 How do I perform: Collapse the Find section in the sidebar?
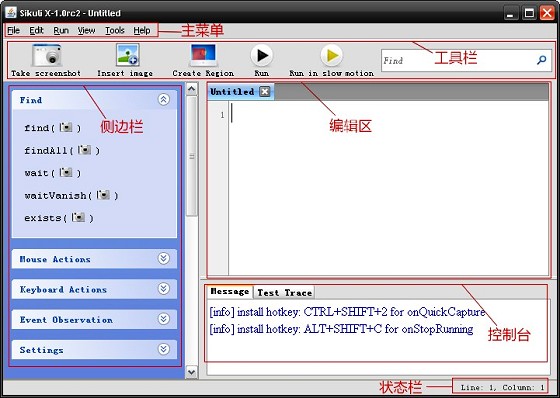(x=164, y=100)
